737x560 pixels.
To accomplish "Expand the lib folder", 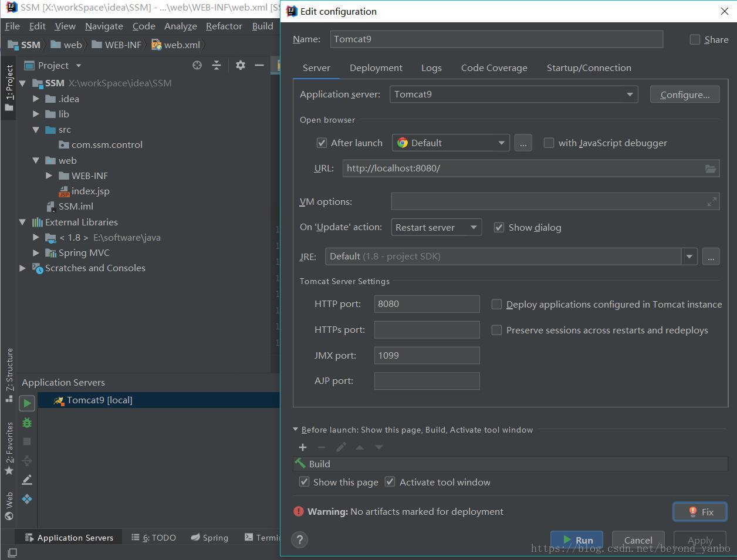I will (x=36, y=114).
